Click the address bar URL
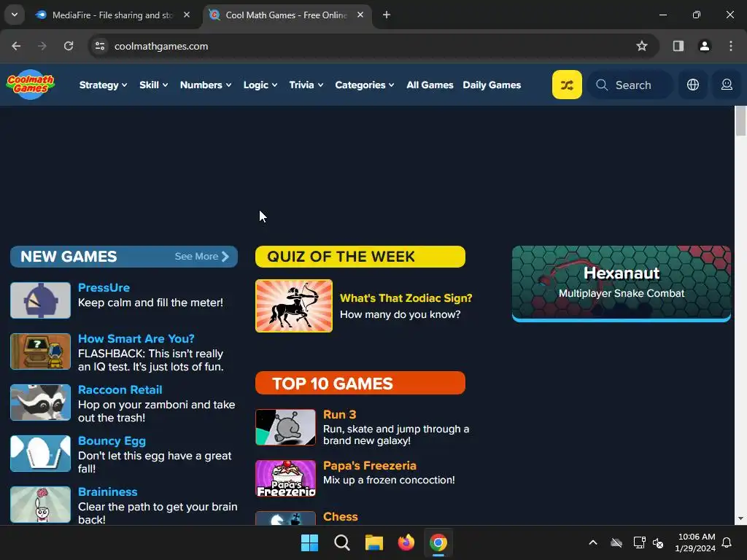The image size is (747, 560). click(x=161, y=46)
